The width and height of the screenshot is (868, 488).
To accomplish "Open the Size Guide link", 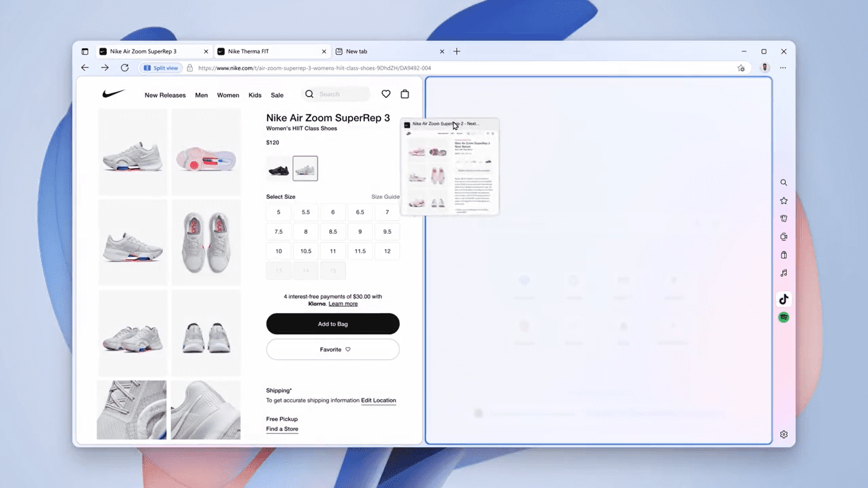I will (x=386, y=197).
